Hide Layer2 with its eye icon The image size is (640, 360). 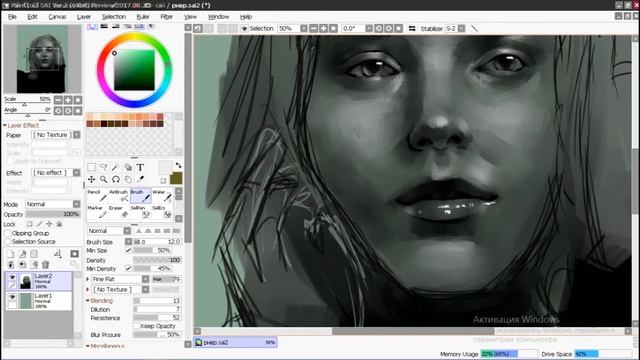[x=12, y=277]
